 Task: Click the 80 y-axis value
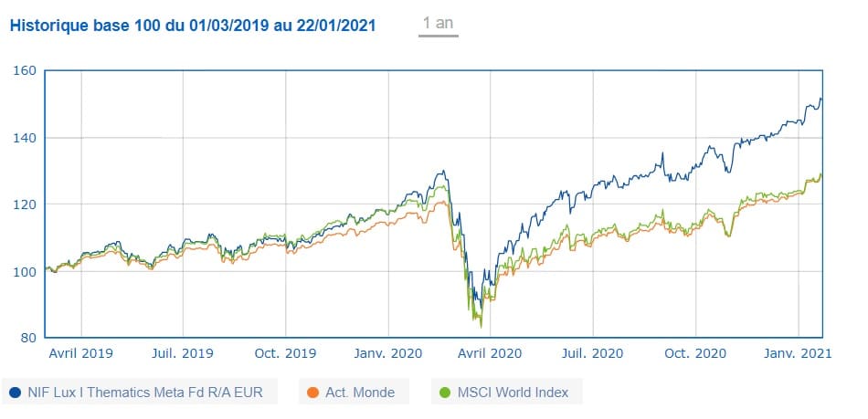[x=29, y=337]
